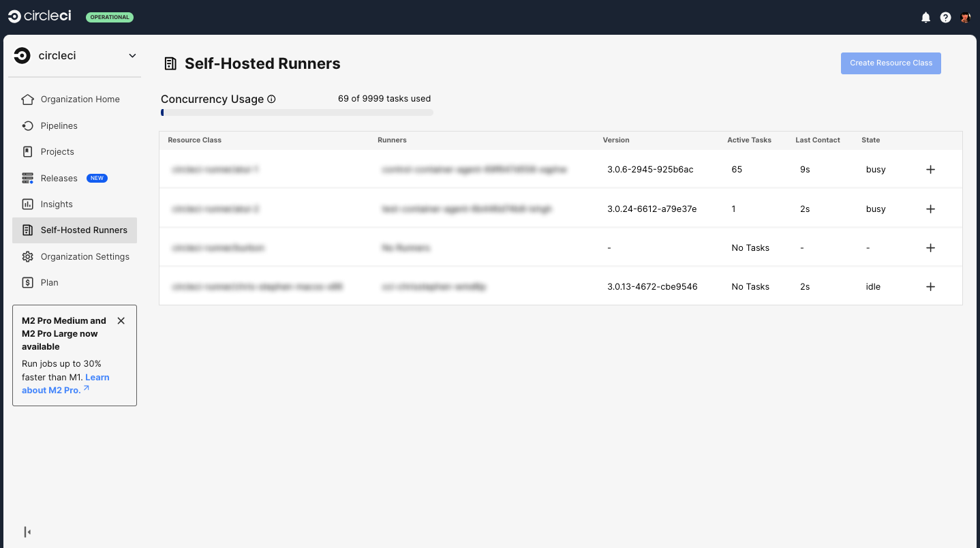The width and height of the screenshot is (980, 548).
Task: Click the idle state cell
Action: (873, 286)
